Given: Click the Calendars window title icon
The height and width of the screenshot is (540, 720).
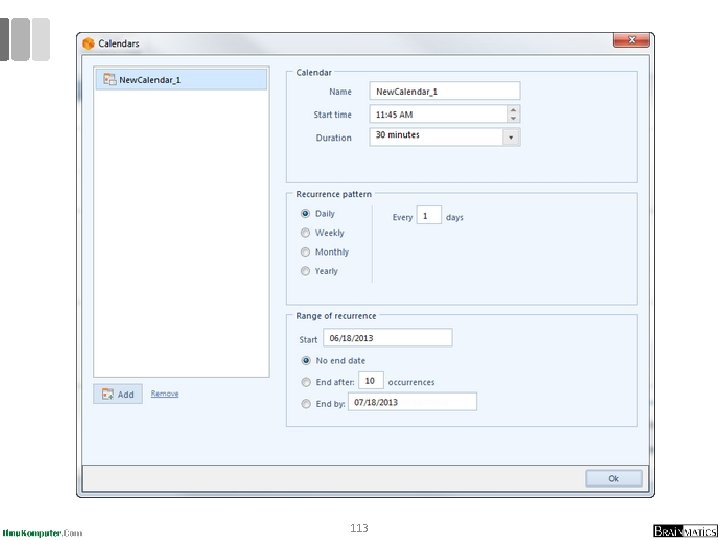Looking at the screenshot, I should point(88,44).
